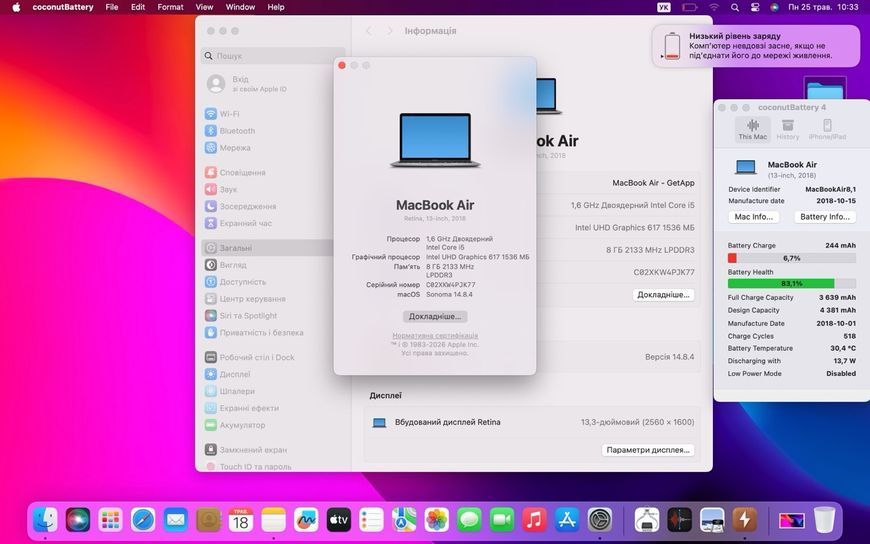Select Загальні in the settings sidebar
This screenshot has height=544, width=870.
coord(268,248)
